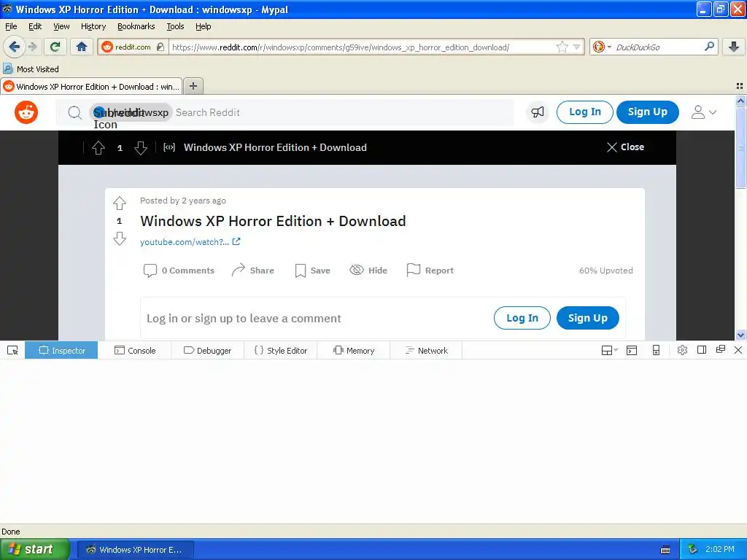Upvote using the black header bar arrow

(x=98, y=147)
